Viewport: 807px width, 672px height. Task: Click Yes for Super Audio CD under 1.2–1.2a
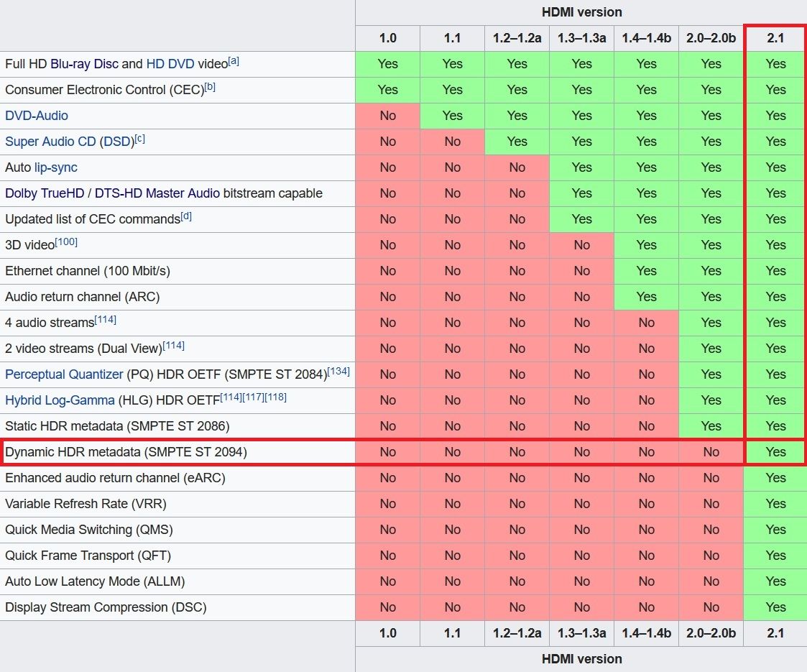pyautogui.click(x=517, y=142)
